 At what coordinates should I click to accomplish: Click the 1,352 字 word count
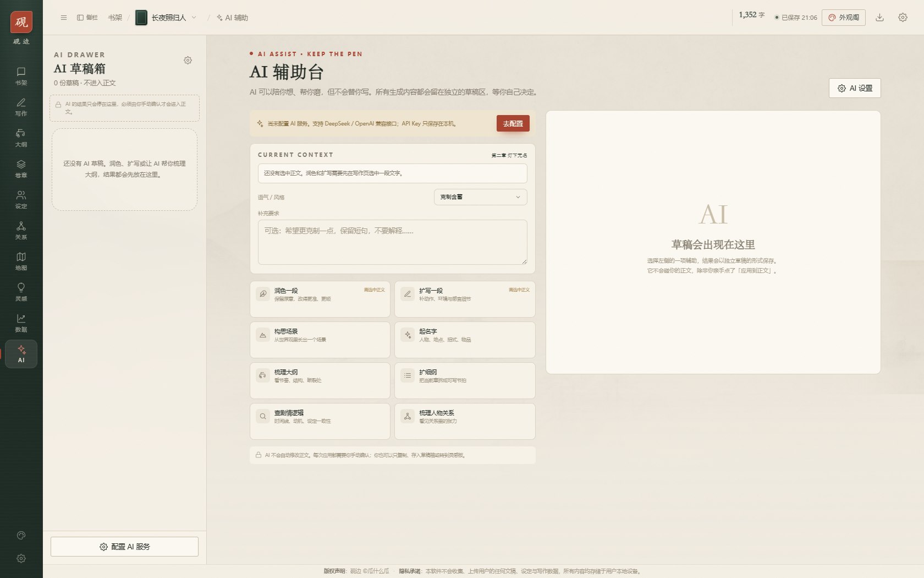[x=751, y=15]
